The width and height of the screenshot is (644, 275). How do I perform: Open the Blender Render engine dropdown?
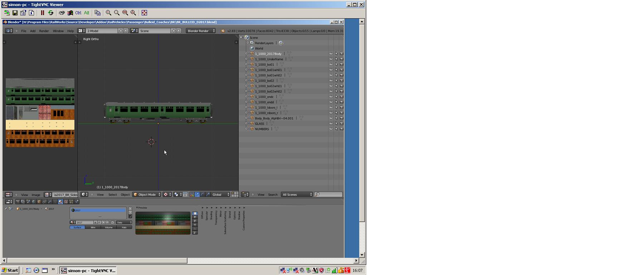click(201, 31)
